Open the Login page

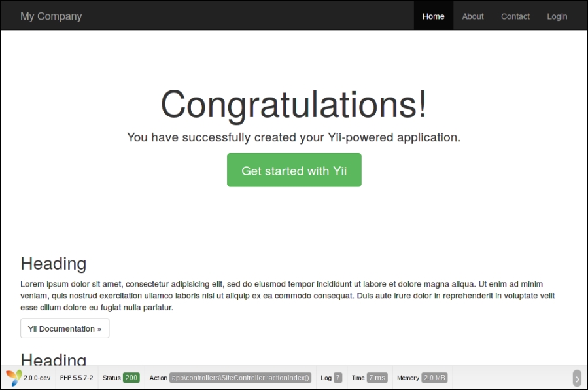pyautogui.click(x=557, y=16)
